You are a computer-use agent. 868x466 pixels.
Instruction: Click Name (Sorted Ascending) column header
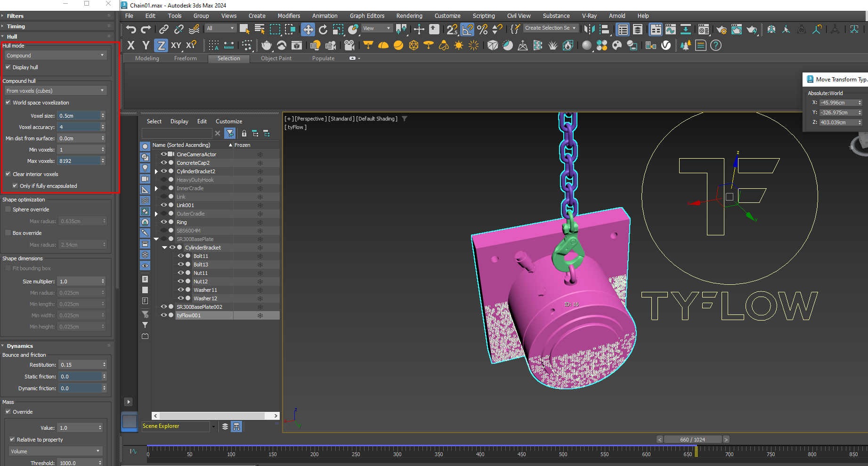(192, 145)
